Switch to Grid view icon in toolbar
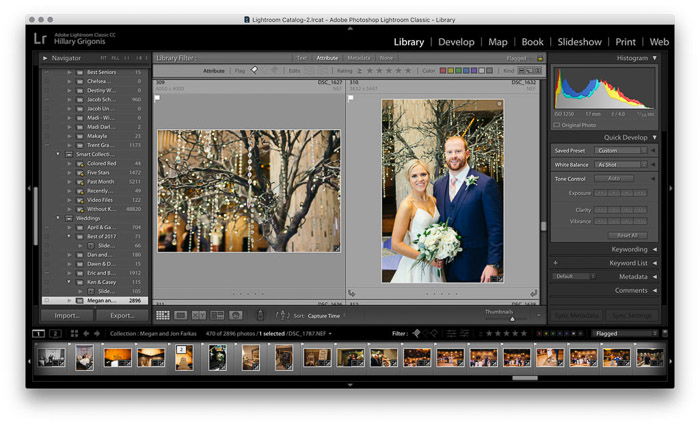 [x=163, y=315]
